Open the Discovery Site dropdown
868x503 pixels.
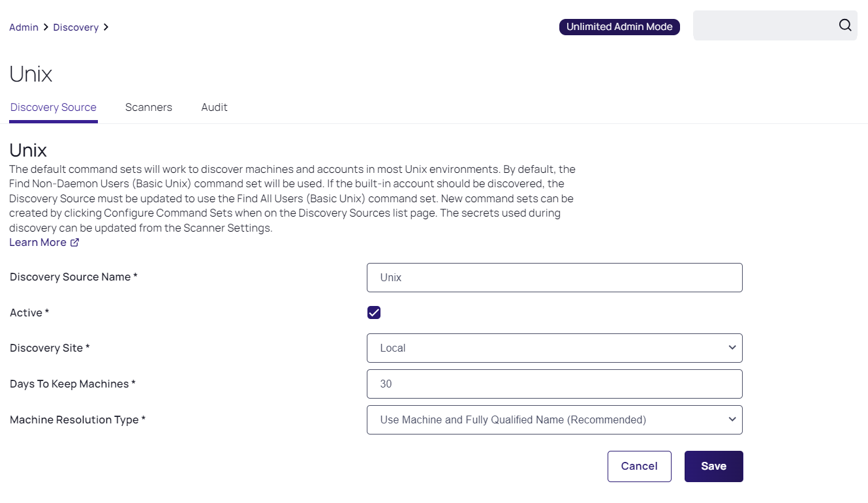554,348
